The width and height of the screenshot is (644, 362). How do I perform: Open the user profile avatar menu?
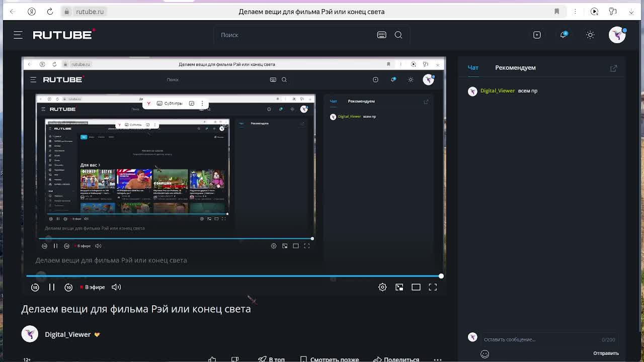tap(617, 35)
